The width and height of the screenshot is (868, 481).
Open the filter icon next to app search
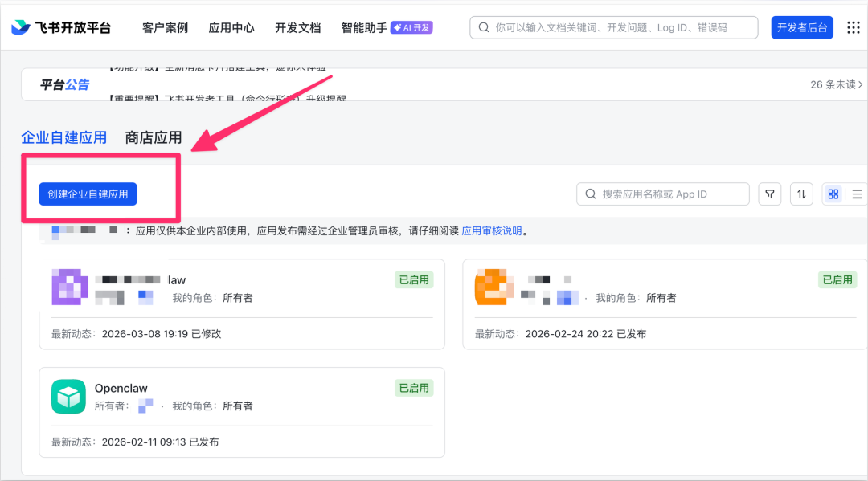click(x=769, y=194)
